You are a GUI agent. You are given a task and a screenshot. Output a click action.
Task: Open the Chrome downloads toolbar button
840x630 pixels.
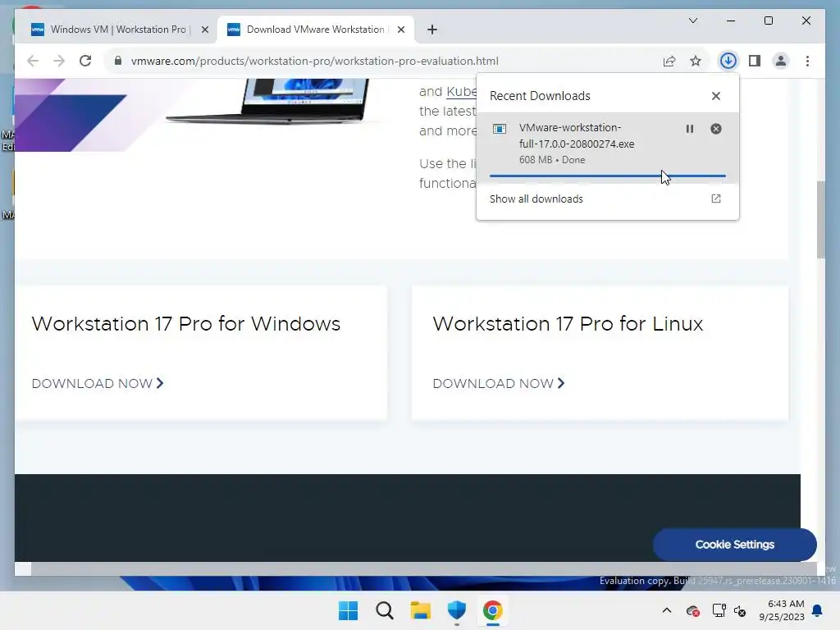(x=728, y=61)
